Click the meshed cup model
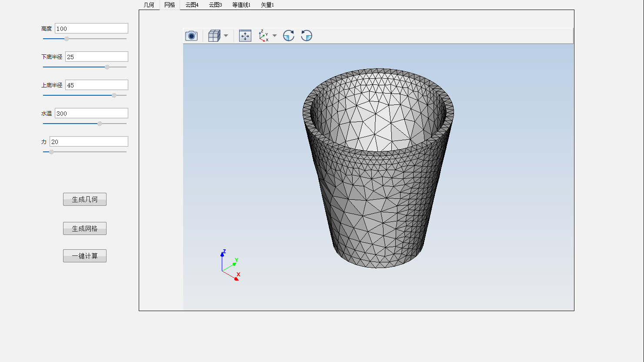This screenshot has width=644, height=362. (378, 168)
